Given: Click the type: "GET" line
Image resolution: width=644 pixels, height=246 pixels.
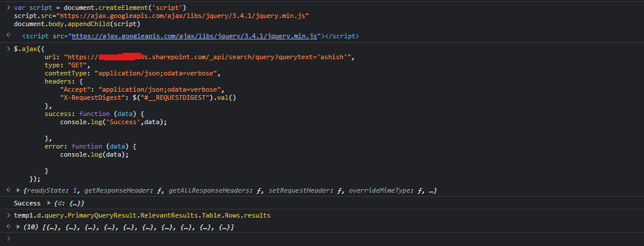Looking at the screenshot, I should [67, 66].
